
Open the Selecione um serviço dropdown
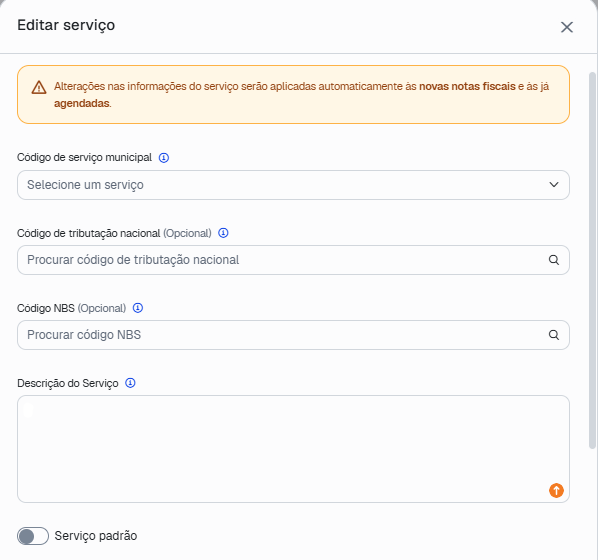[293, 185]
